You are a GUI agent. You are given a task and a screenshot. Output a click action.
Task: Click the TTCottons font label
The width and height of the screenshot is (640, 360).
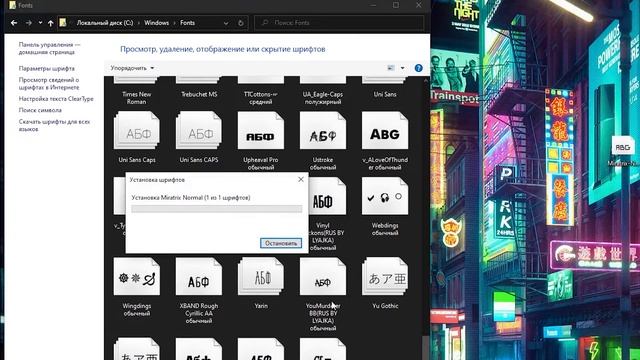[x=261, y=98]
